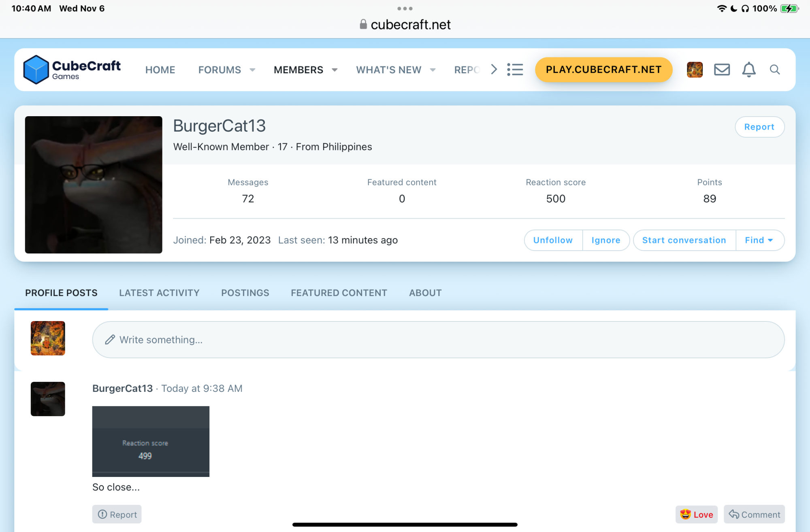Open the What's New navigation link

[389, 70]
